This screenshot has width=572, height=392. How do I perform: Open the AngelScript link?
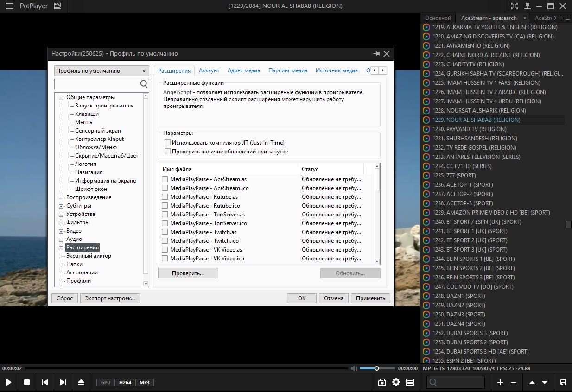point(177,92)
